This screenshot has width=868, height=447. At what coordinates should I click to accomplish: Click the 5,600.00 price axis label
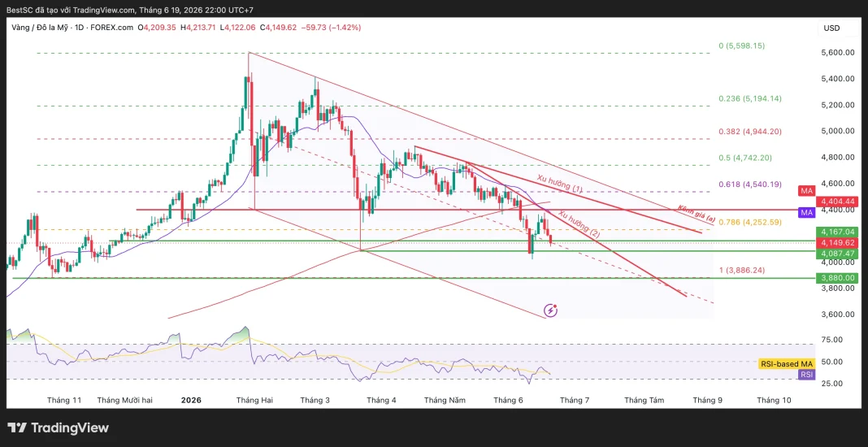coord(838,53)
